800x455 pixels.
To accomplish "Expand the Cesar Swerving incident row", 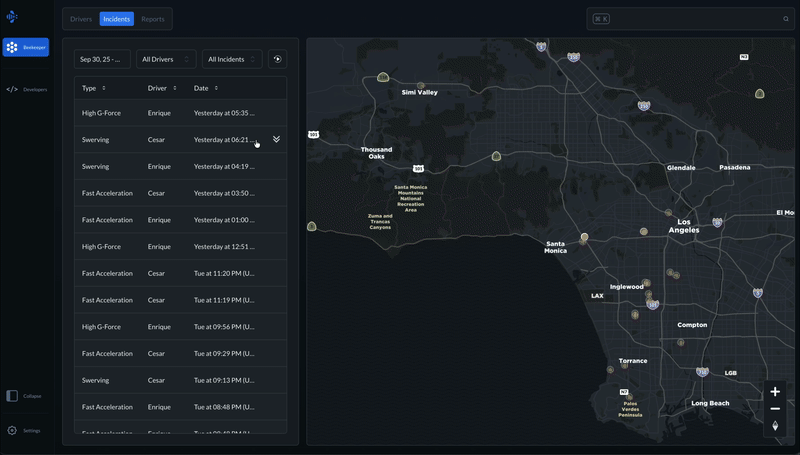I will click(x=276, y=140).
